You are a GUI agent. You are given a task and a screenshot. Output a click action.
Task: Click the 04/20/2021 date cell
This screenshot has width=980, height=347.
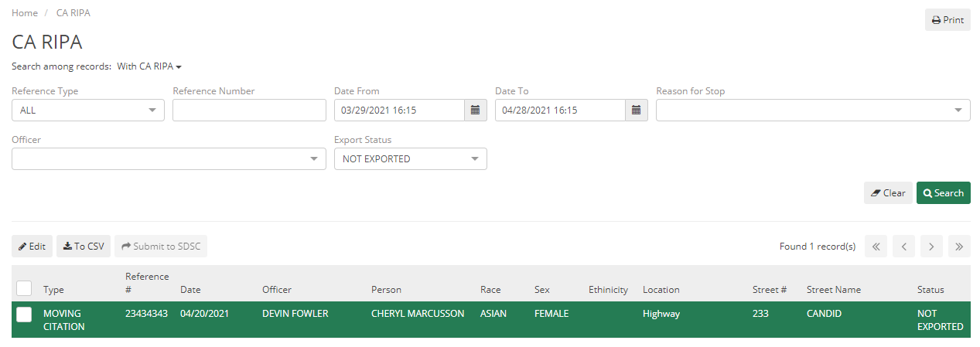coord(204,314)
